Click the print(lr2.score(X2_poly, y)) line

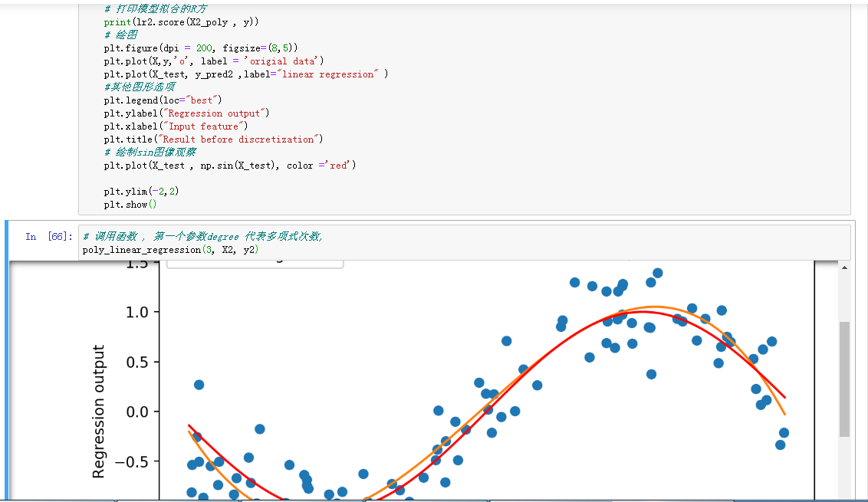pos(181,22)
